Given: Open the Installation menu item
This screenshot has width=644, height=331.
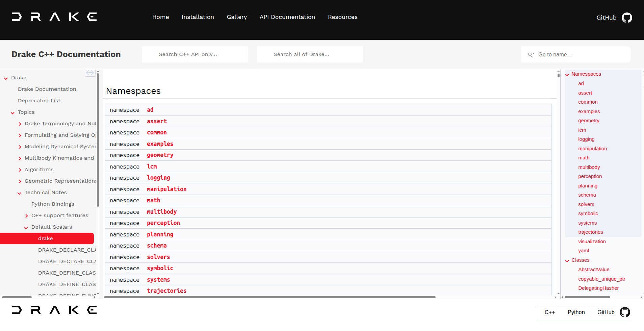Looking at the screenshot, I should (x=198, y=17).
